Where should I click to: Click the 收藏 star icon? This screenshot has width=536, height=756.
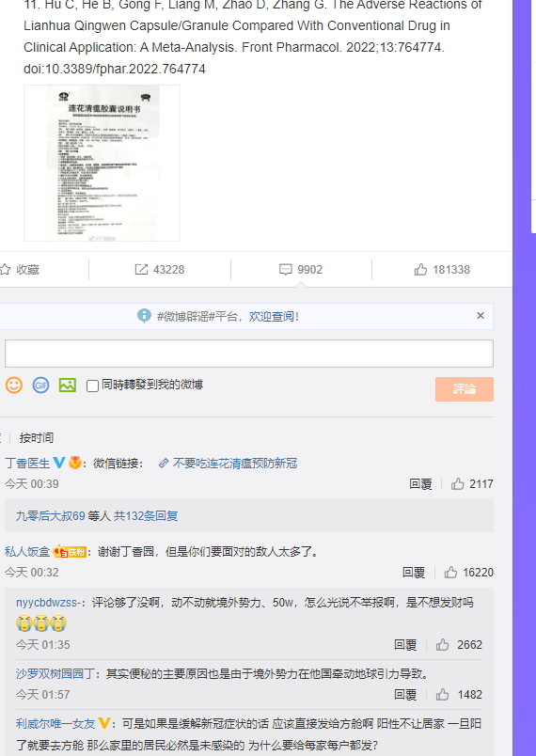(6, 270)
